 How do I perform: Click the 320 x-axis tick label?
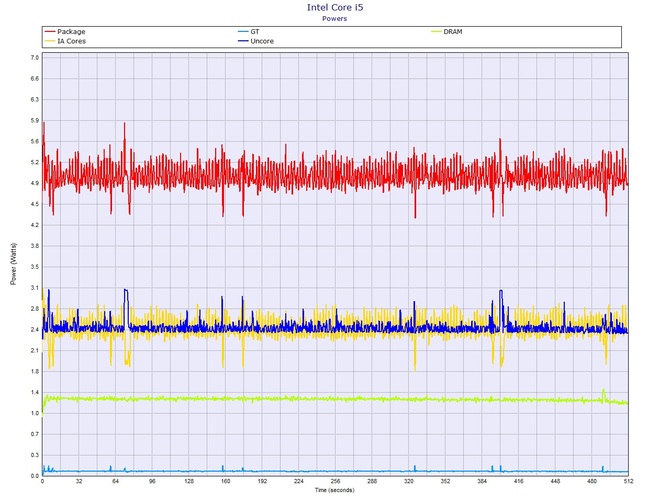coord(409,481)
